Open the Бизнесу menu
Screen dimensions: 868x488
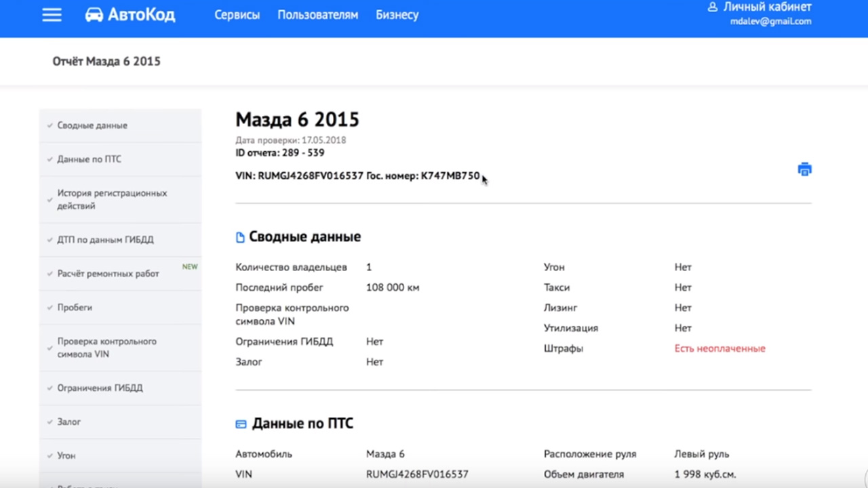pyautogui.click(x=397, y=15)
